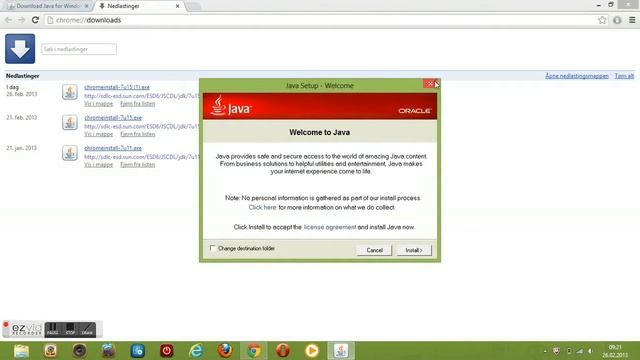Screen dimensions: 640x360
Task: Click the red power button taskbar icon
Action: coord(167,351)
